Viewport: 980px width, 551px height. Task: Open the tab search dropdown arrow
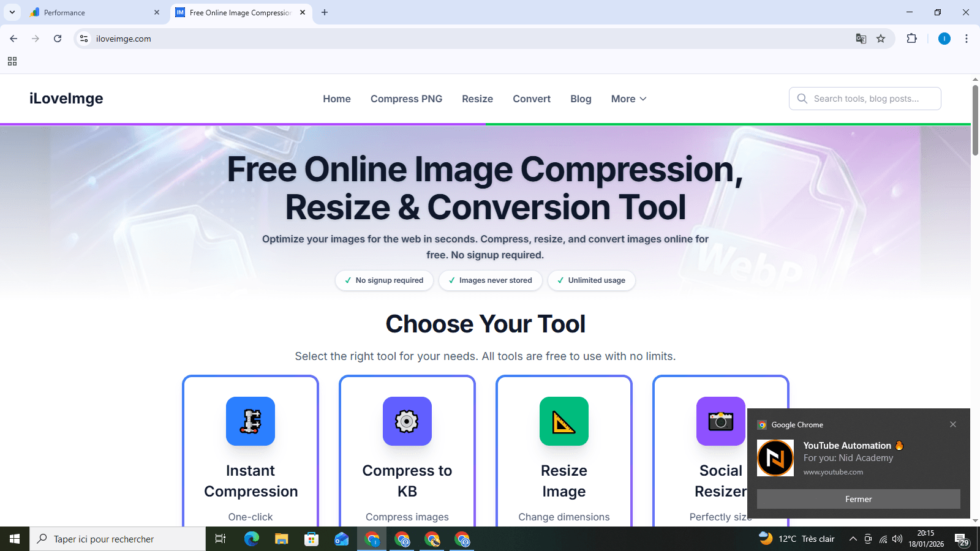(12, 12)
